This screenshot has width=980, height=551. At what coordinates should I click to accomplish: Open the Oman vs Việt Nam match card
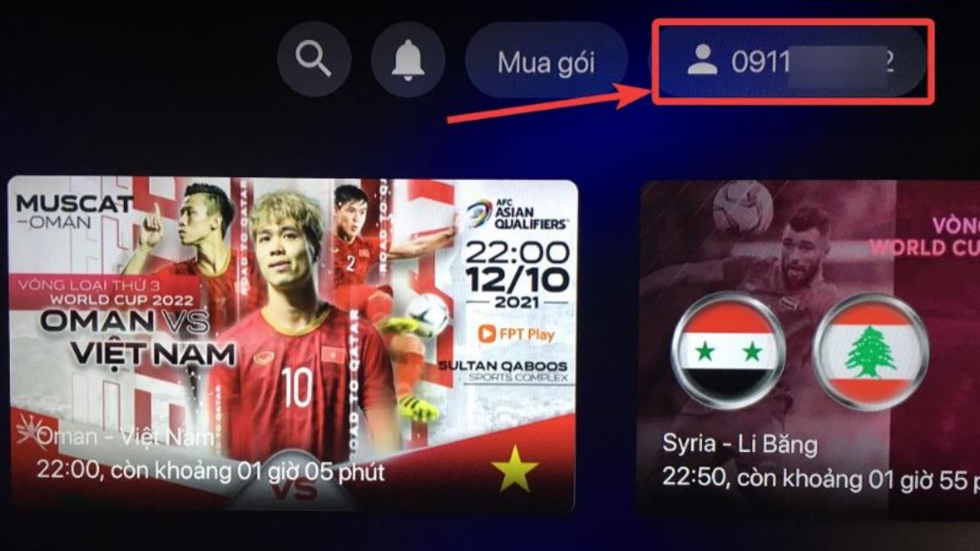point(292,346)
